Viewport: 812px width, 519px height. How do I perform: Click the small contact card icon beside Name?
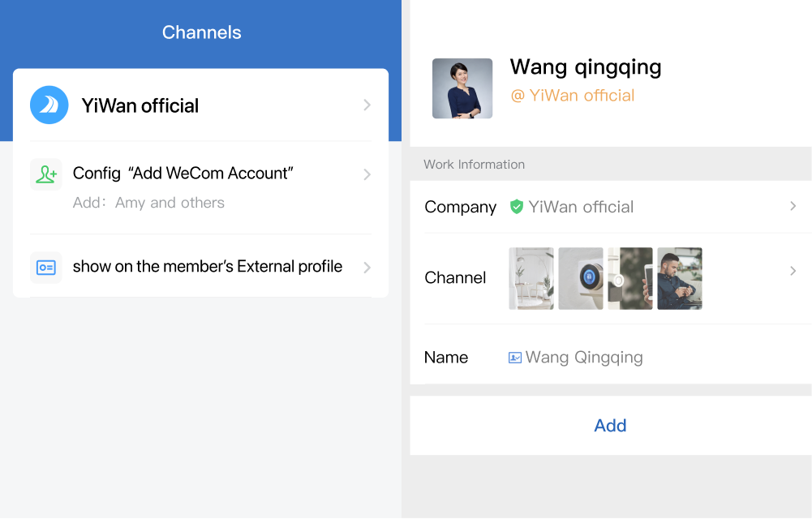(x=515, y=358)
